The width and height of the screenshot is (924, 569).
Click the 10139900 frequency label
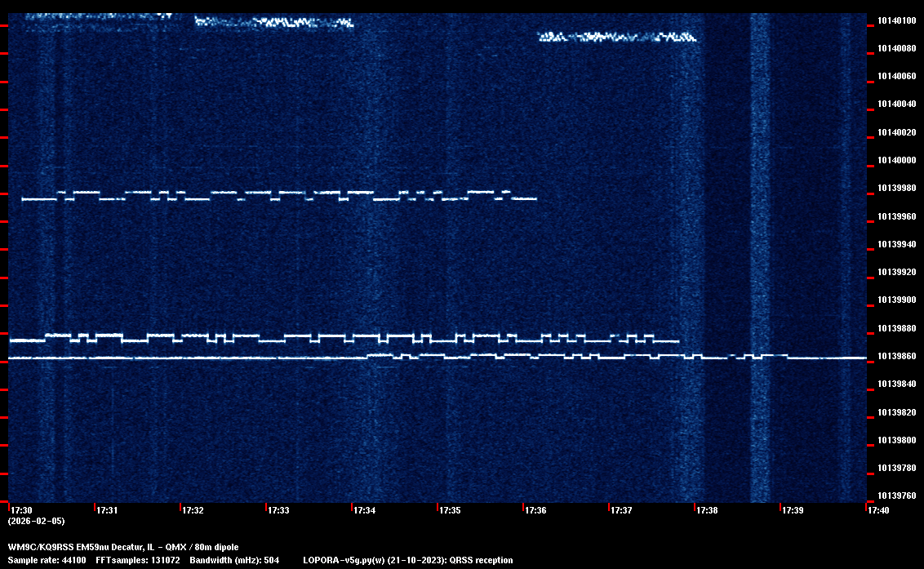(896, 300)
